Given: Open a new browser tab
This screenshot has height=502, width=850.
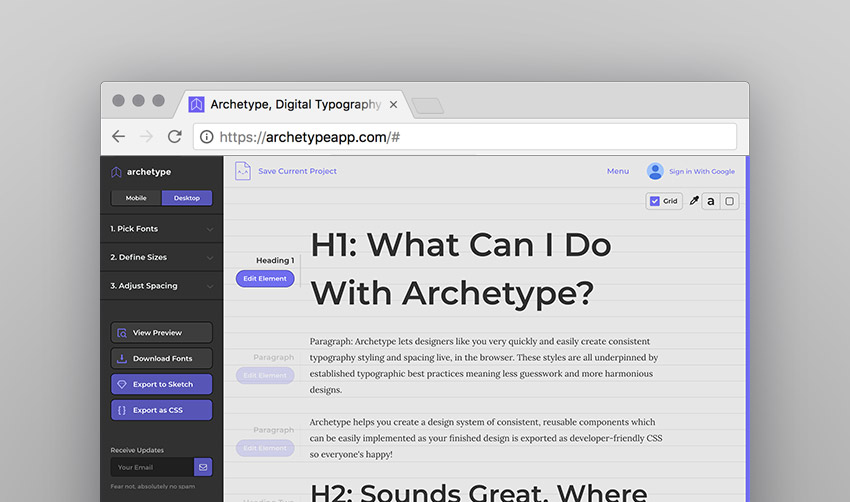Looking at the screenshot, I should 428,106.
